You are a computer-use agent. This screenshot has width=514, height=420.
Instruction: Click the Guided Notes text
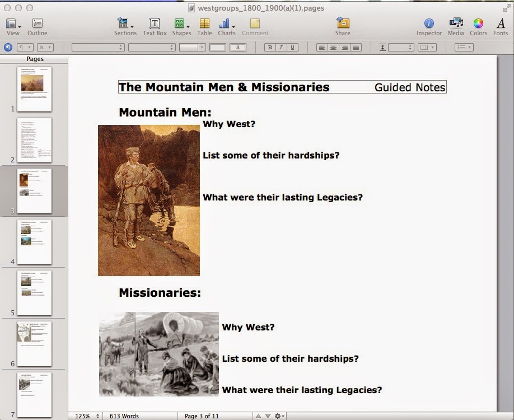(410, 87)
